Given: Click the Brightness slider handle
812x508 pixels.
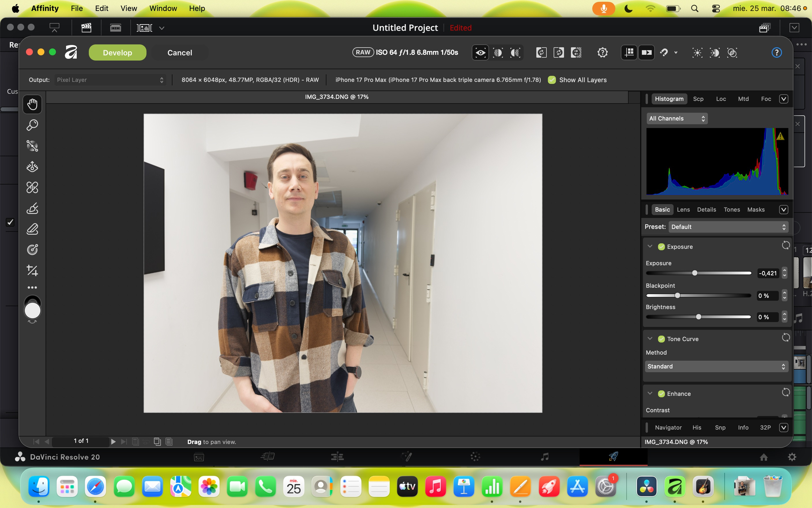Looking at the screenshot, I should pyautogui.click(x=698, y=317).
